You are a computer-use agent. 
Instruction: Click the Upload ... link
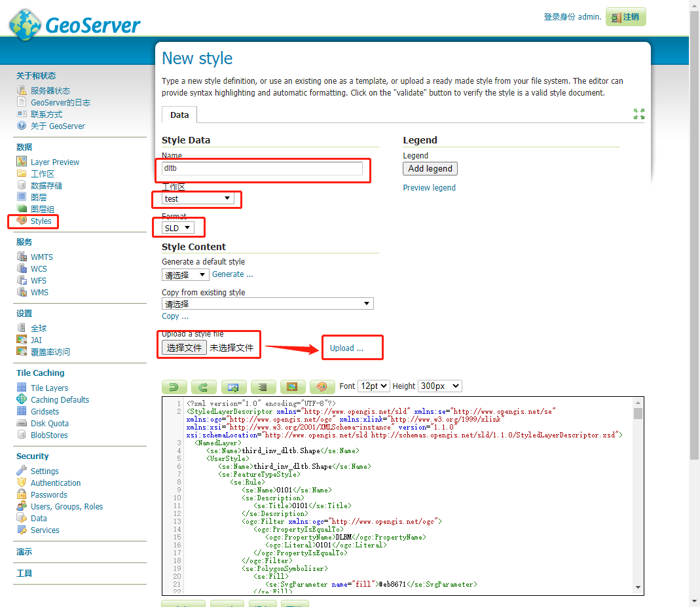346,348
